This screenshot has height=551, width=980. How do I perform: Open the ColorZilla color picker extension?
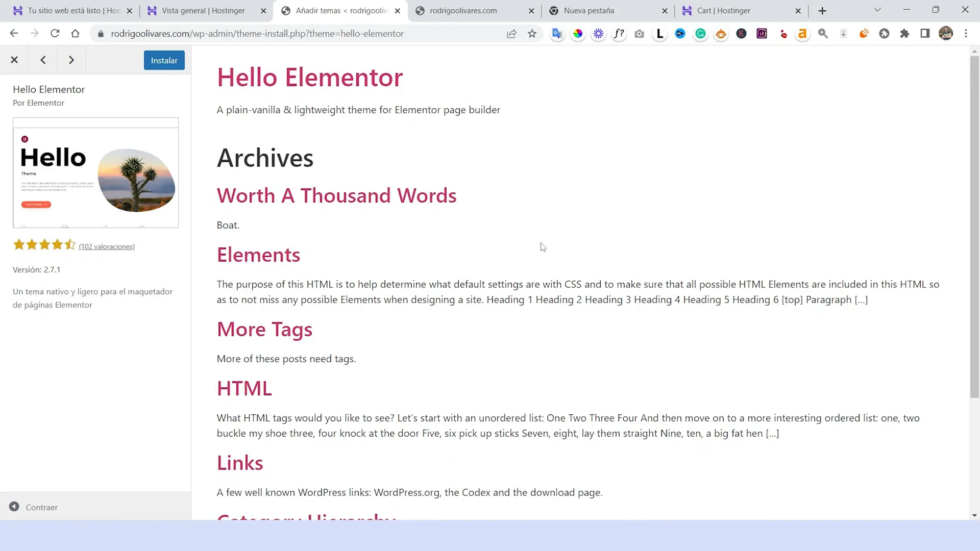click(578, 34)
